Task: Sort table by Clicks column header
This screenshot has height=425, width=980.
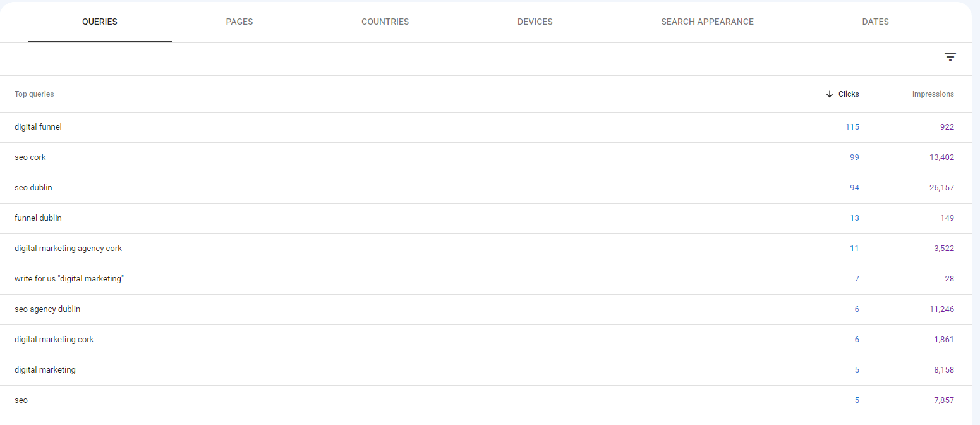Action: click(x=849, y=94)
